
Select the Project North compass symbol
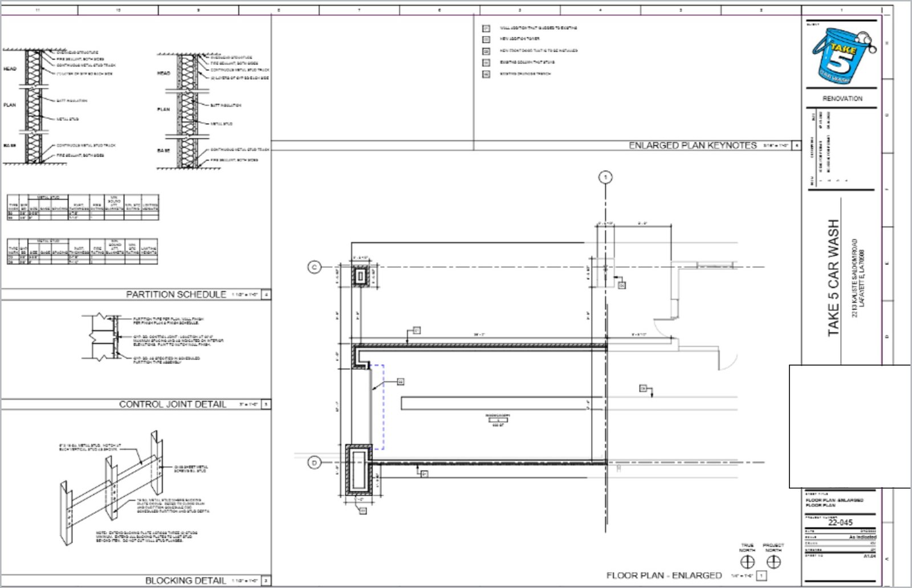(x=773, y=562)
